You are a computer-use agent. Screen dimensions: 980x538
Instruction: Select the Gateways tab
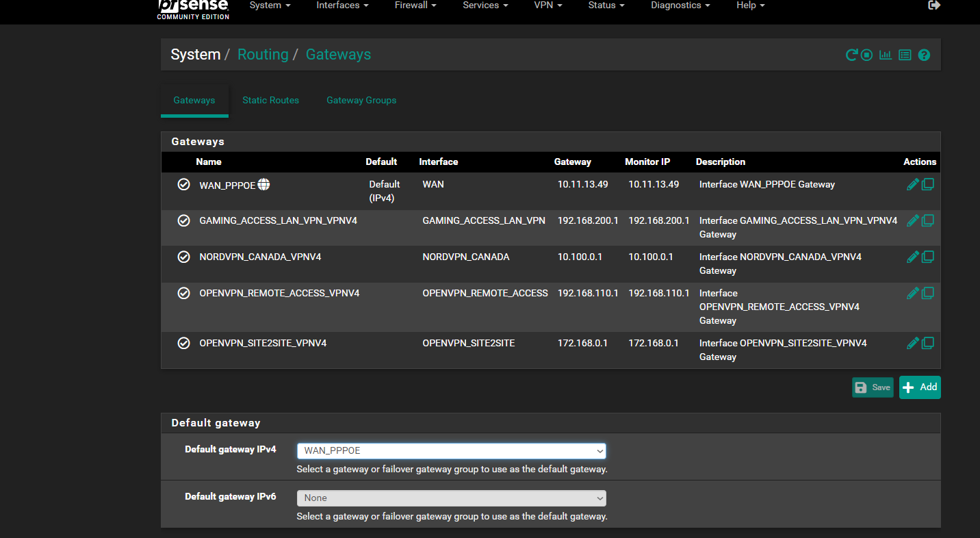194,100
